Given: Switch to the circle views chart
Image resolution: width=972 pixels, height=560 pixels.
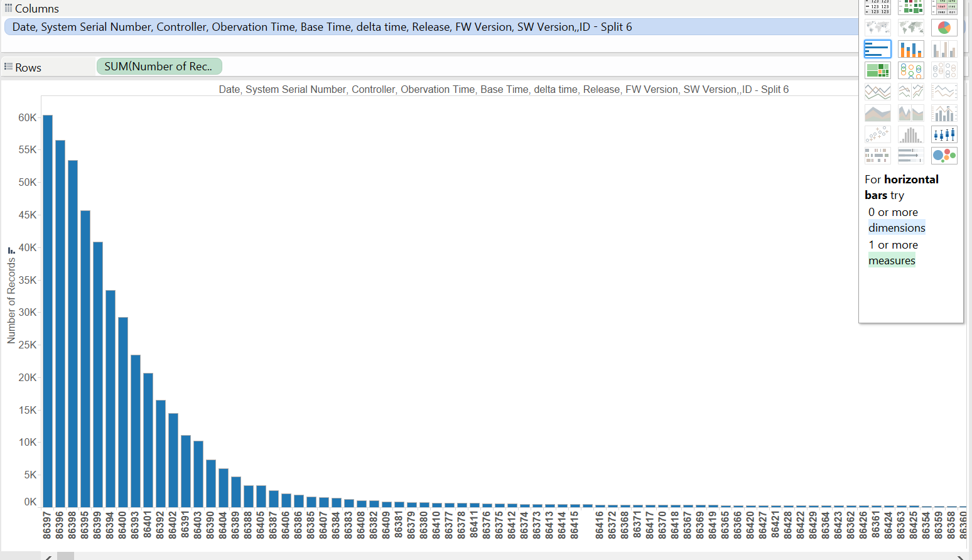Looking at the screenshot, I should 910,70.
